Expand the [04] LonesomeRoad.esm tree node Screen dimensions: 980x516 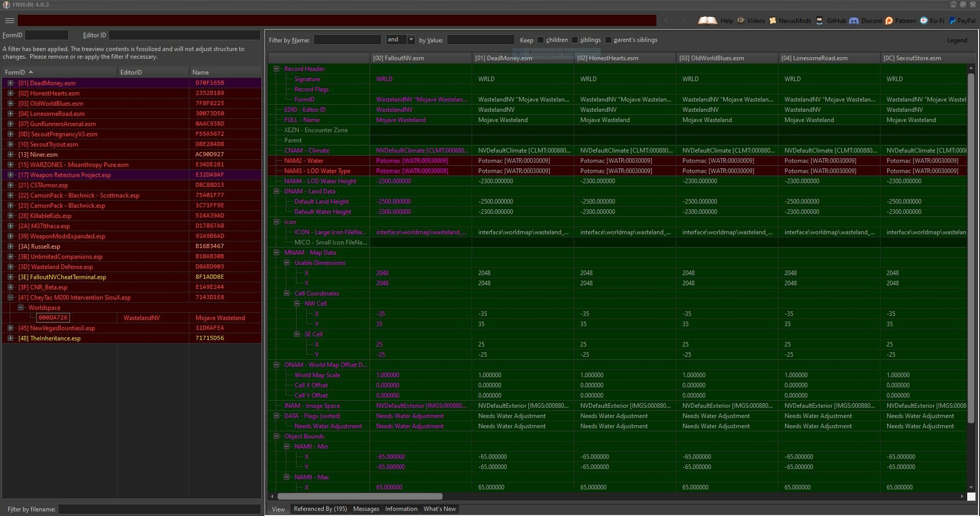[10, 113]
